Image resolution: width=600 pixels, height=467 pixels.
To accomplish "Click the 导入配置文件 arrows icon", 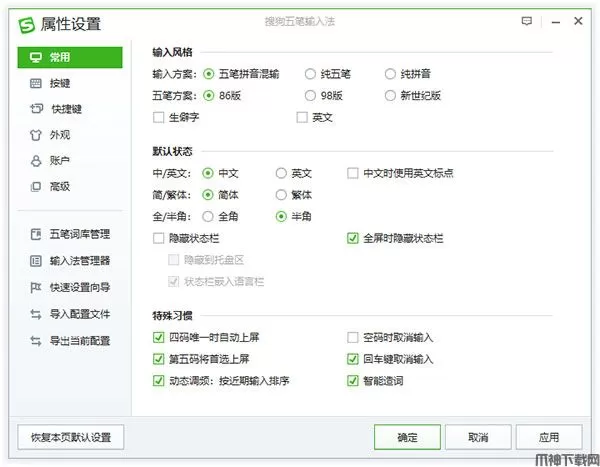I will click(x=36, y=314).
